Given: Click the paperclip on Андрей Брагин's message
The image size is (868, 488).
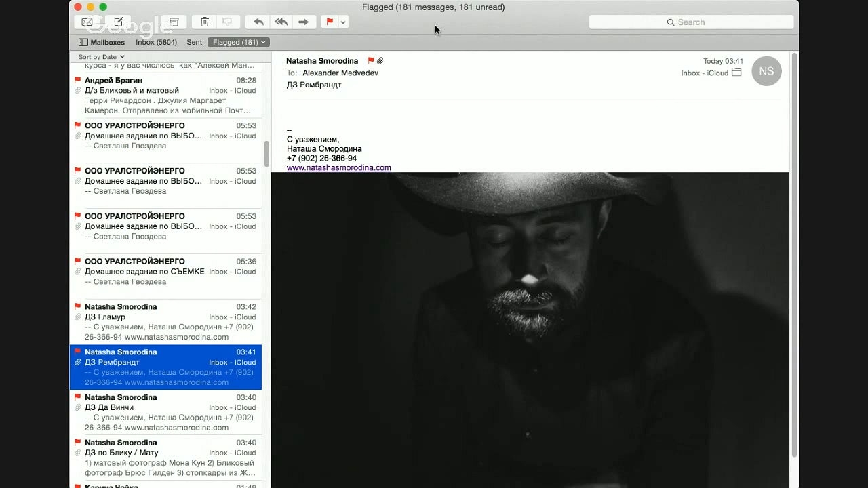Looking at the screenshot, I should coord(77,90).
